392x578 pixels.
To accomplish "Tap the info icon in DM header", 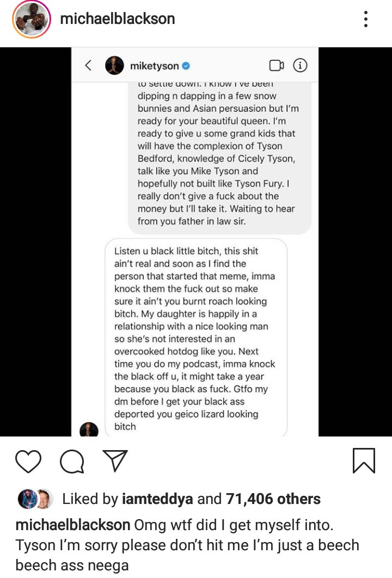I will pos(300,66).
